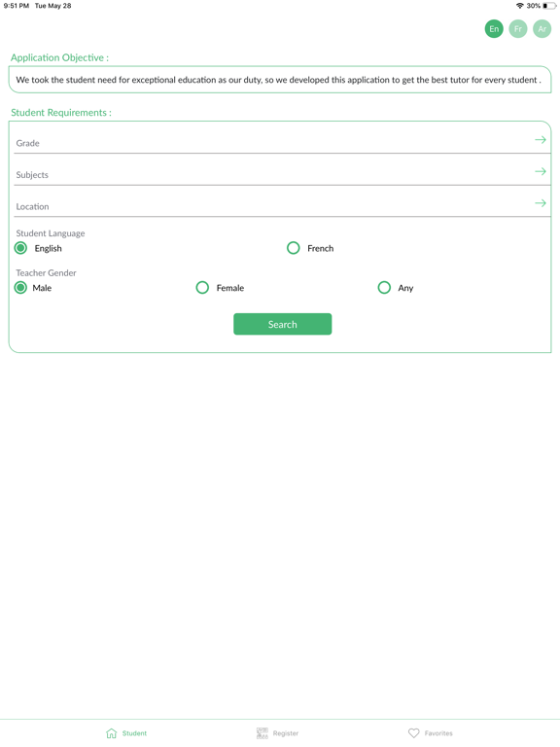Open Location selection with arrow
Image resolution: width=560 pixels, height=747 pixels.
click(x=541, y=203)
